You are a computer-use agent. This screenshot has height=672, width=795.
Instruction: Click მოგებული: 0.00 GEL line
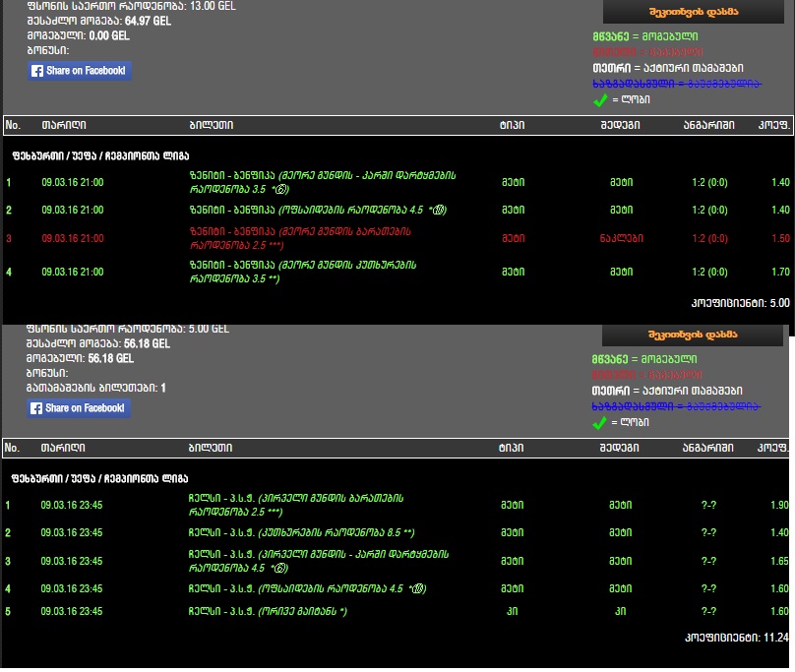pos(79,36)
